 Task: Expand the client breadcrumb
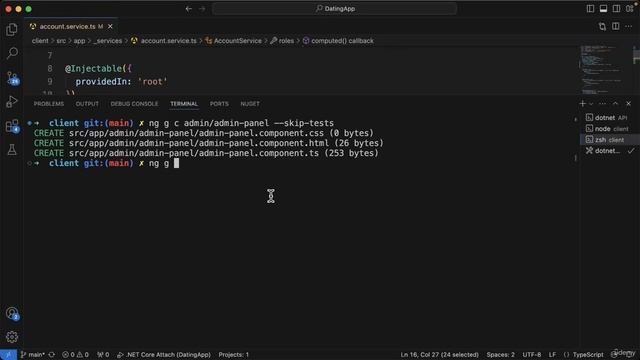pyautogui.click(x=40, y=41)
